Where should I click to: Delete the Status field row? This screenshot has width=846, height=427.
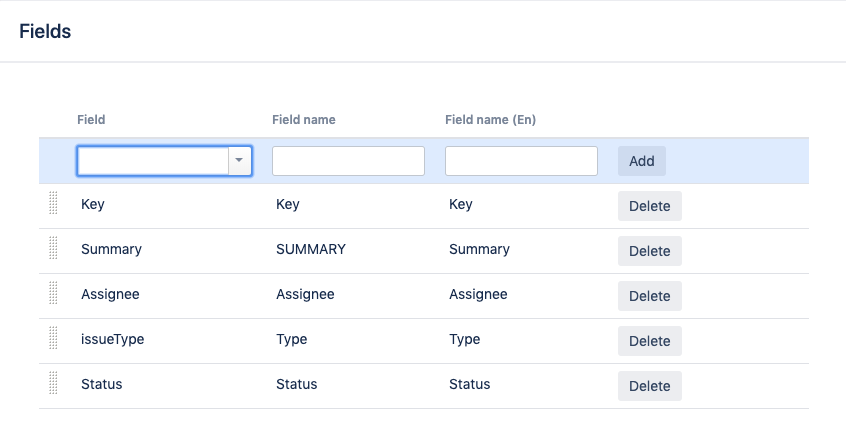pos(649,386)
